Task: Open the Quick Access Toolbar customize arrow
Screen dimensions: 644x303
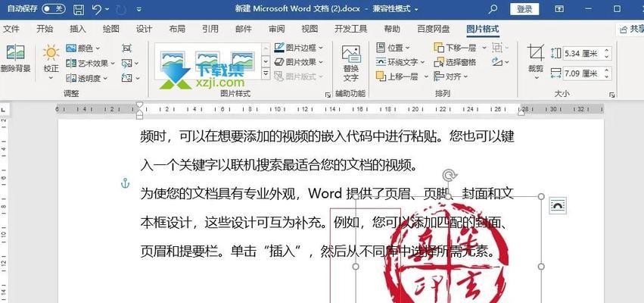Action: click(x=138, y=9)
